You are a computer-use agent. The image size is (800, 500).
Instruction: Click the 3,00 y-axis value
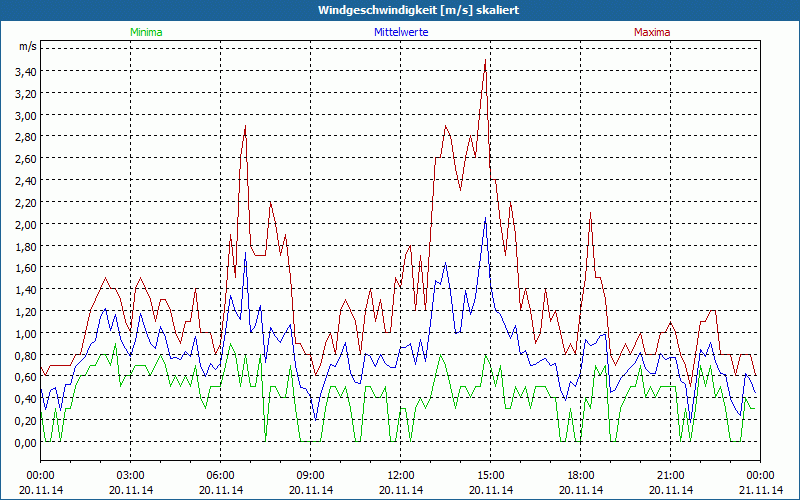coord(26,115)
